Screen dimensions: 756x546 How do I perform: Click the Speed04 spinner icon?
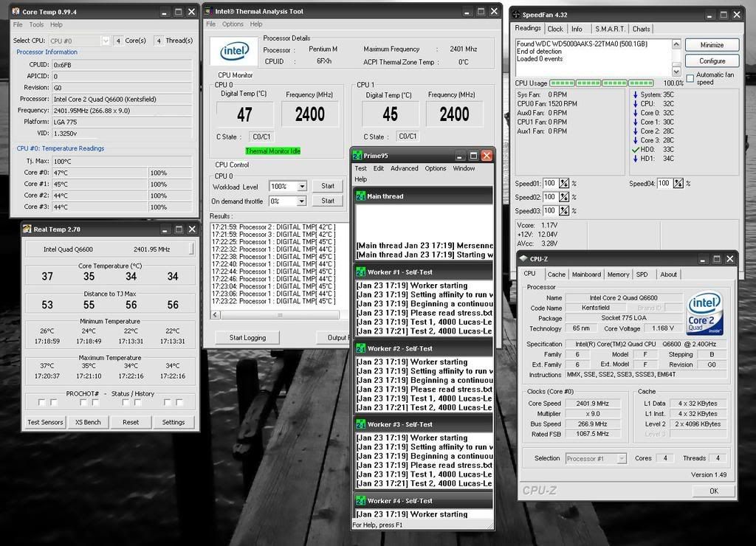point(678,184)
